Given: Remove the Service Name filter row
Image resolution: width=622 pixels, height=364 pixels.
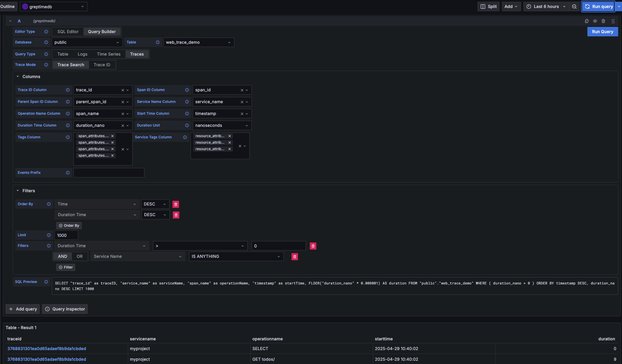Looking at the screenshot, I should point(294,257).
